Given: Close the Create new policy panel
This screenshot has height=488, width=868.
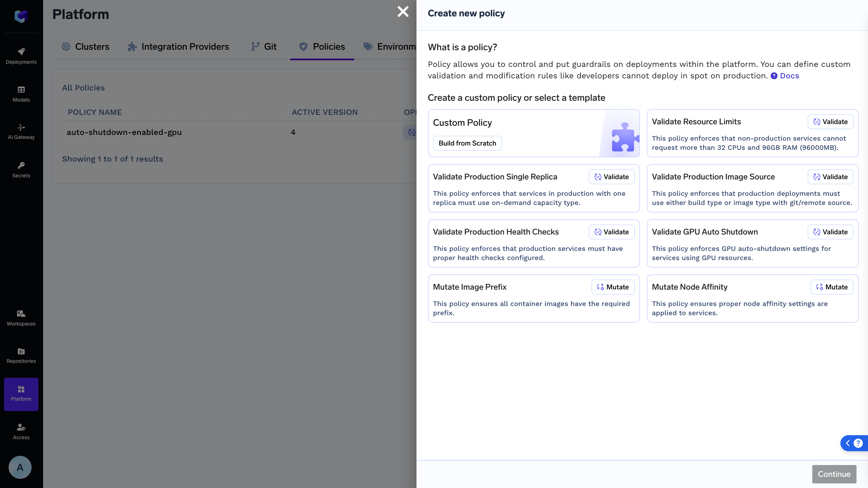Looking at the screenshot, I should click(403, 12).
